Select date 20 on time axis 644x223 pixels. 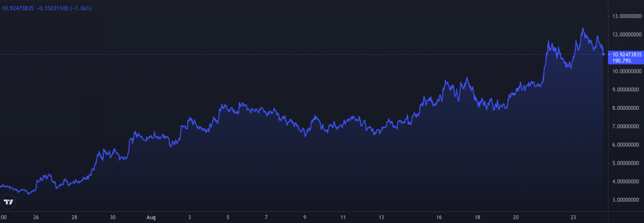515,217
